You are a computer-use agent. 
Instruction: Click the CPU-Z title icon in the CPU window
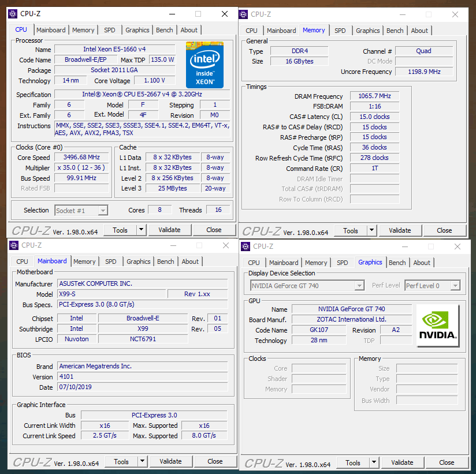click(x=13, y=14)
